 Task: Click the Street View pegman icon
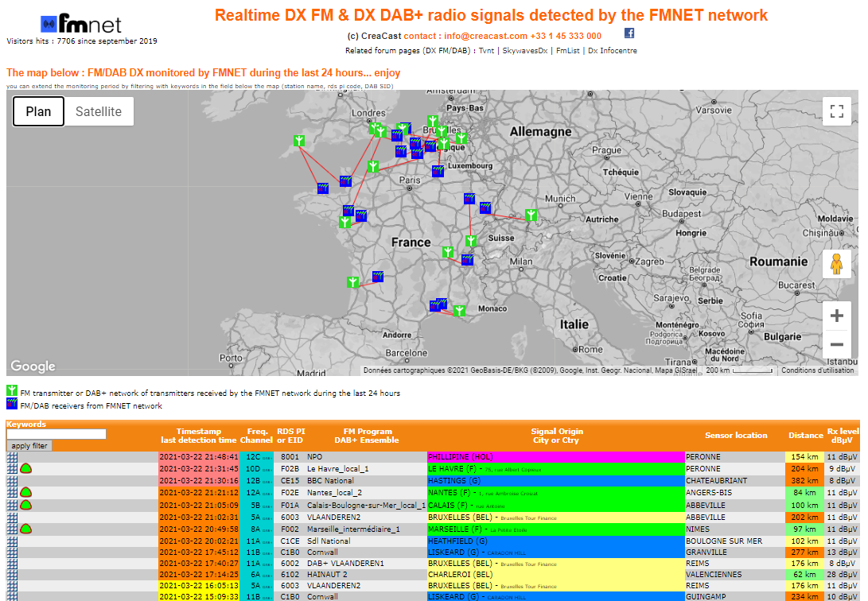836,264
